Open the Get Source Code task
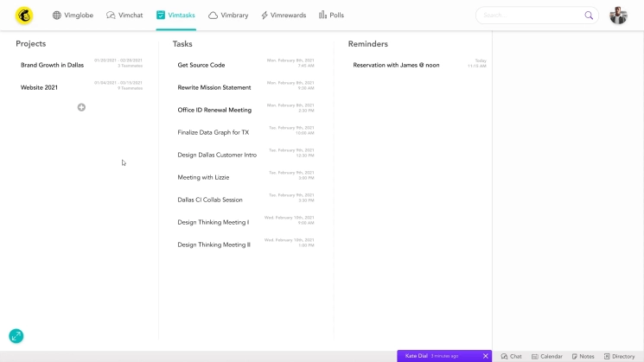 pyautogui.click(x=201, y=65)
